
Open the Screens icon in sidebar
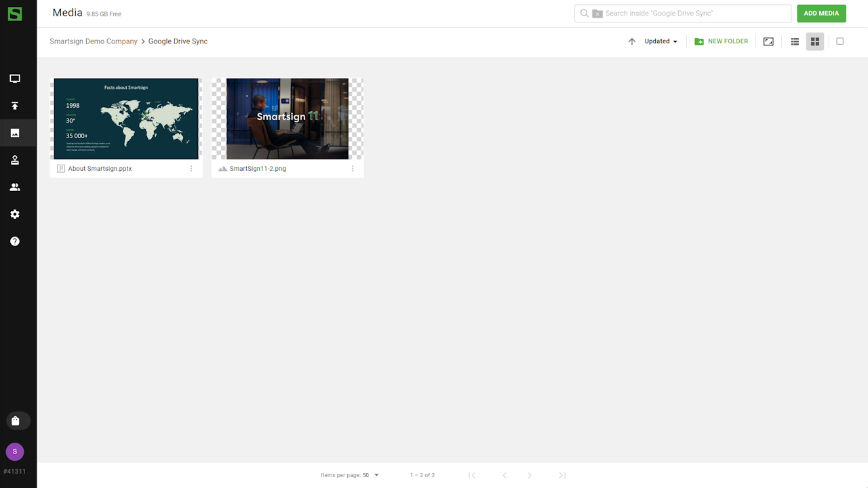[15, 79]
